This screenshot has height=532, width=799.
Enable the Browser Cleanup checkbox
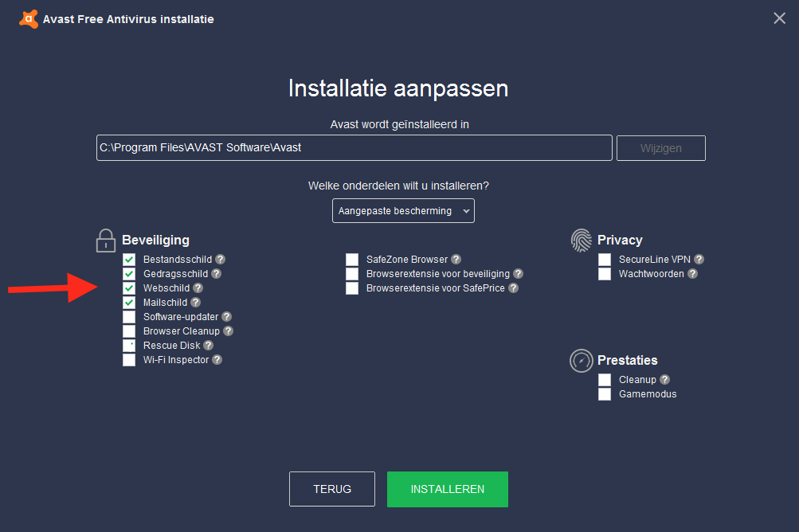coord(129,331)
